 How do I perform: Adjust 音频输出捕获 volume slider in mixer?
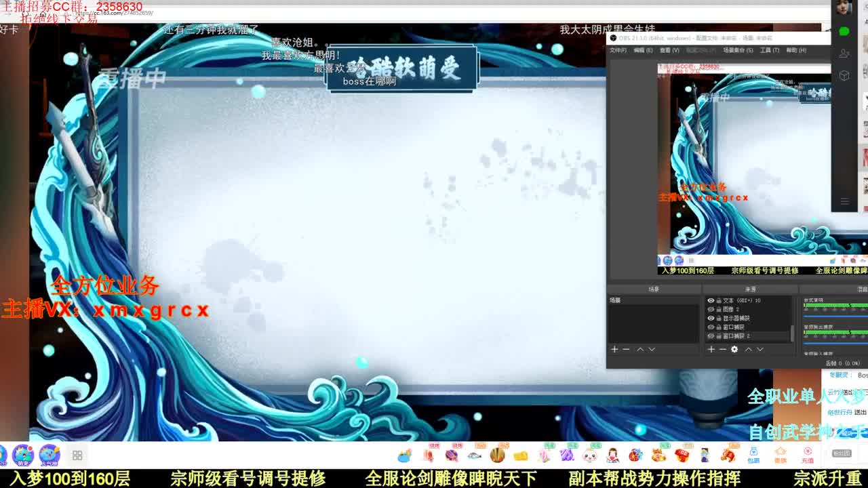[835, 343]
